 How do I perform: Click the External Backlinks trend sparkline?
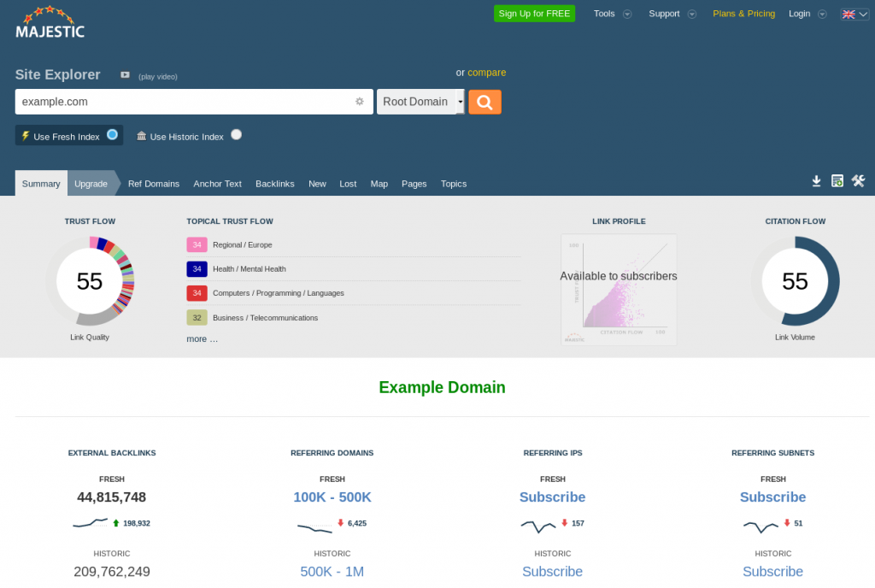(91, 523)
